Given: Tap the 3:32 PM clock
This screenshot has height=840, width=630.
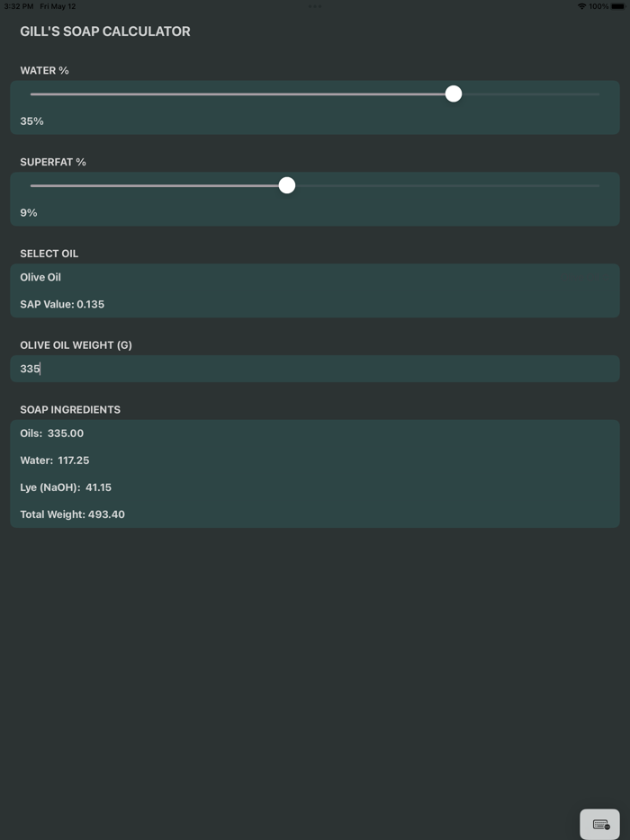Looking at the screenshot, I should pyautogui.click(x=18, y=6).
